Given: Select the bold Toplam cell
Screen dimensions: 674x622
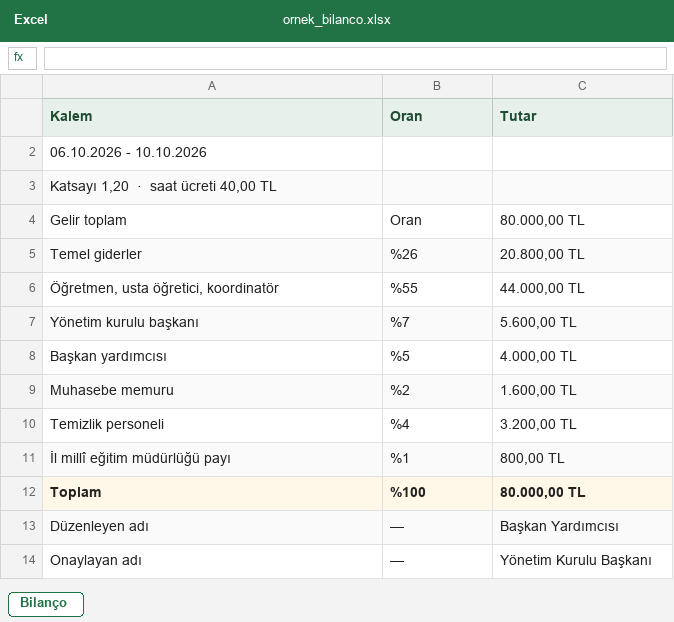Looking at the screenshot, I should pos(212,493).
